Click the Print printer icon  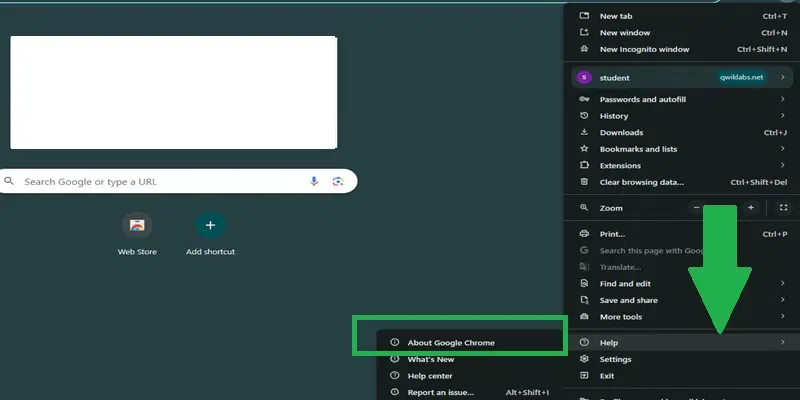click(584, 234)
